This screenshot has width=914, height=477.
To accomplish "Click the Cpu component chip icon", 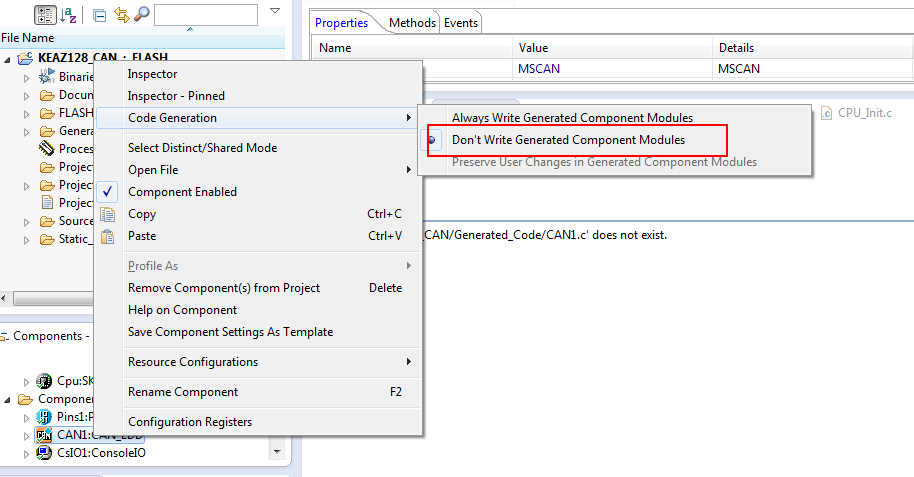I will tap(44, 381).
